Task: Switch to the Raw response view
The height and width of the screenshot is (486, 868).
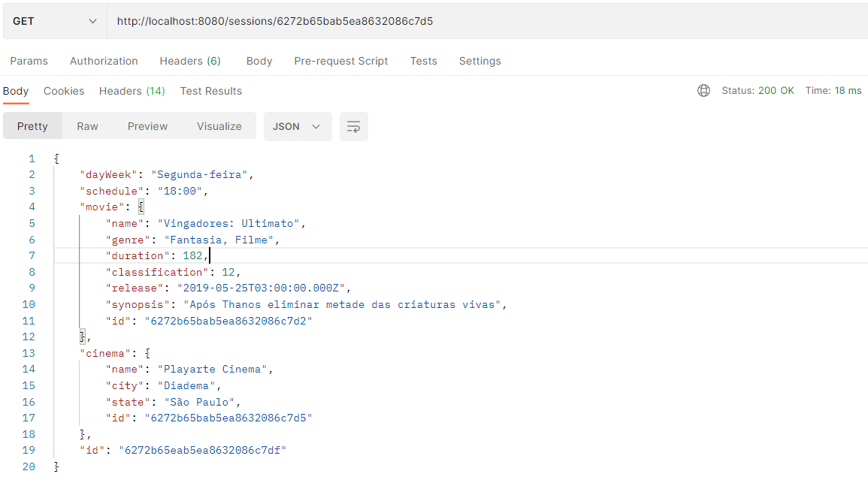Action: (x=87, y=126)
